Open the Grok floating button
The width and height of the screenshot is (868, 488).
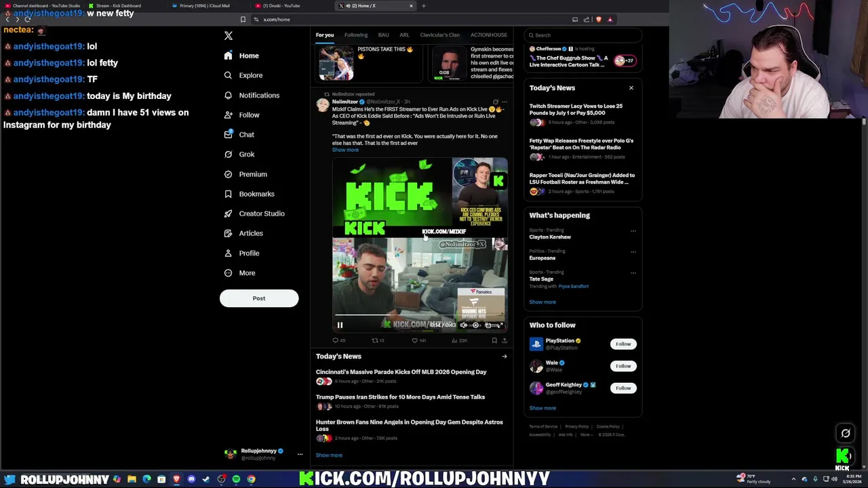pyautogui.click(x=846, y=433)
